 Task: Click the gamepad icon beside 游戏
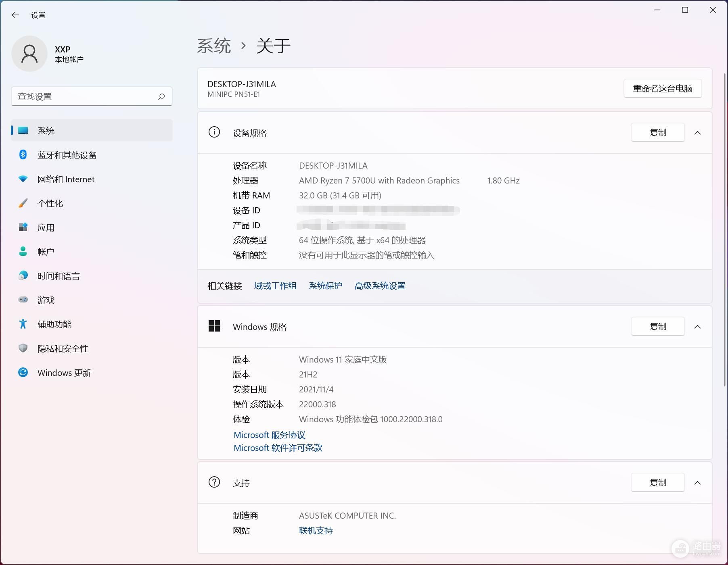pyautogui.click(x=23, y=300)
